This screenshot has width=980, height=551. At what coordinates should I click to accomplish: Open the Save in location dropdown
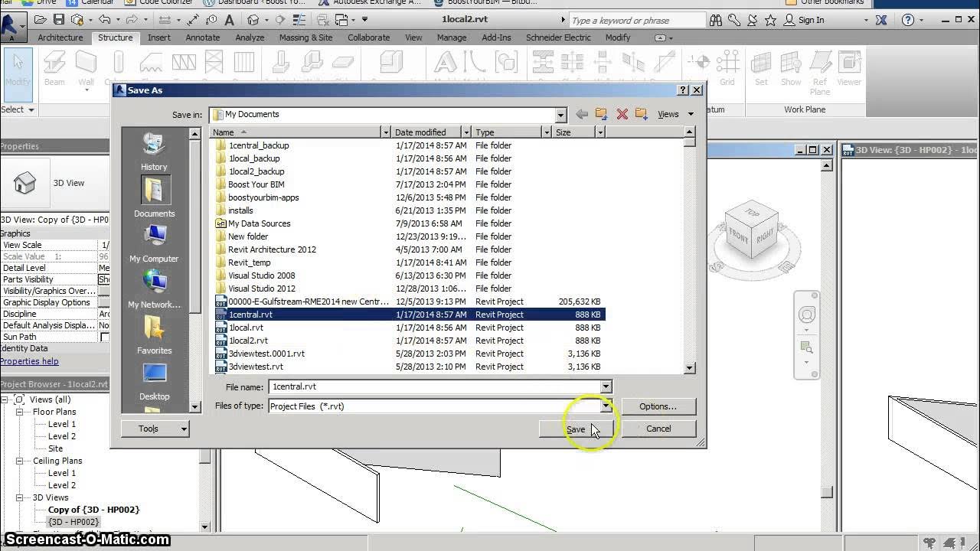560,115
